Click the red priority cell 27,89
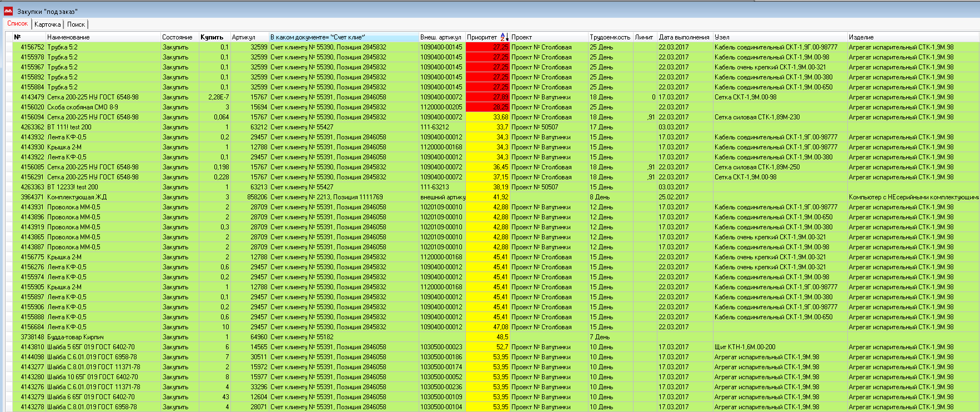This screenshot has width=980, height=412. click(x=488, y=97)
